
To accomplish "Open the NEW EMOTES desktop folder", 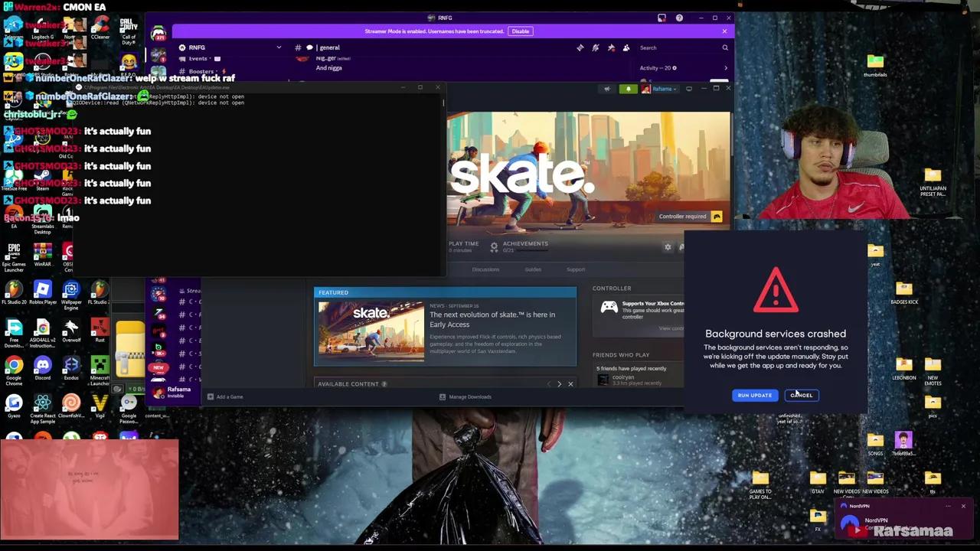I will click(x=933, y=370).
